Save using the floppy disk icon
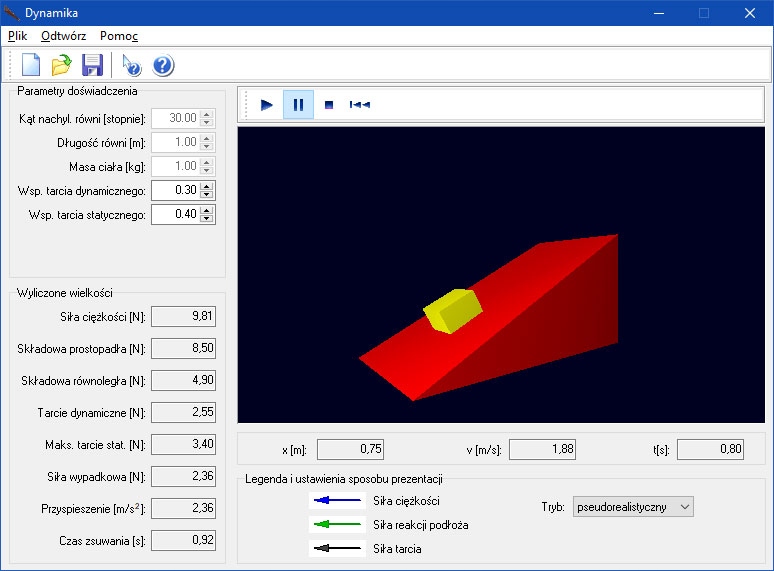The height and width of the screenshot is (571, 774). click(x=93, y=66)
